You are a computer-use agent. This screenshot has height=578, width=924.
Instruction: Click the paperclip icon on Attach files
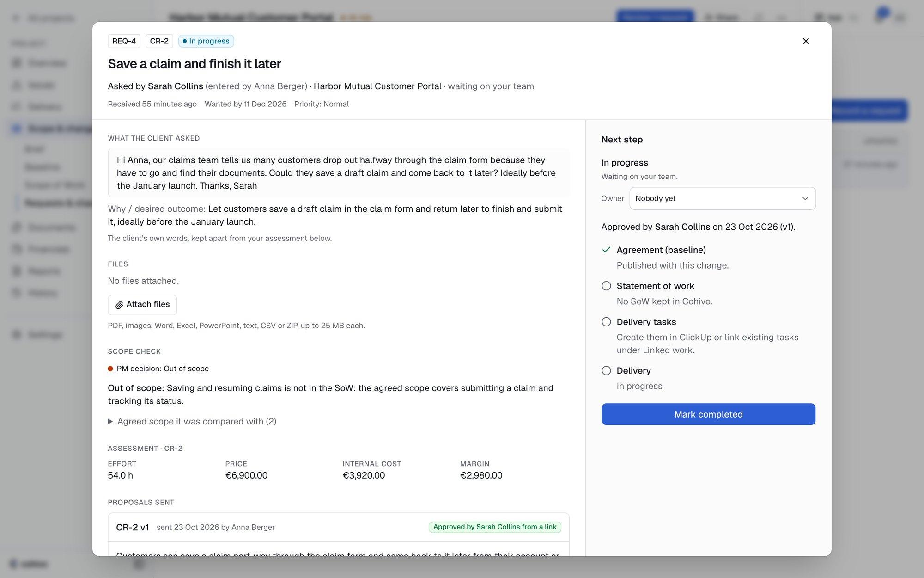(x=119, y=305)
